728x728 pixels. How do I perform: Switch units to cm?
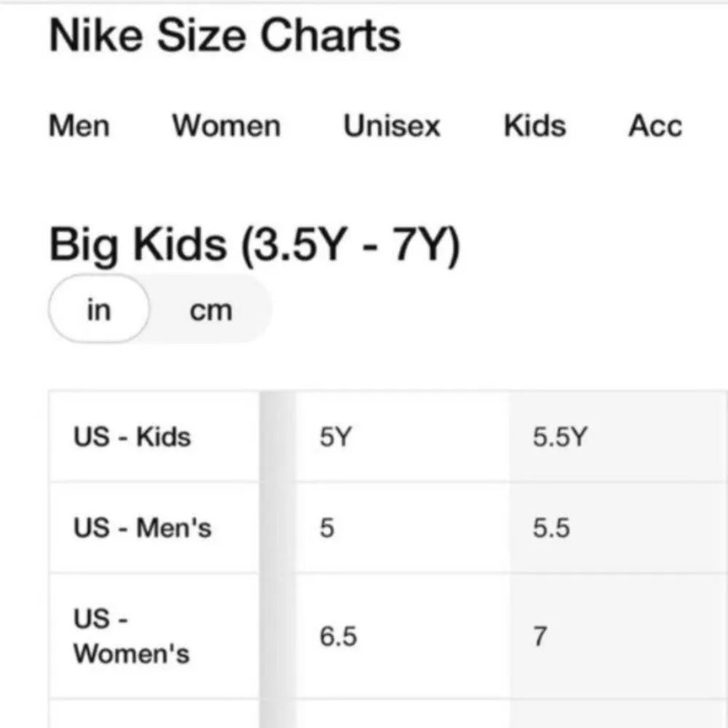click(x=210, y=311)
